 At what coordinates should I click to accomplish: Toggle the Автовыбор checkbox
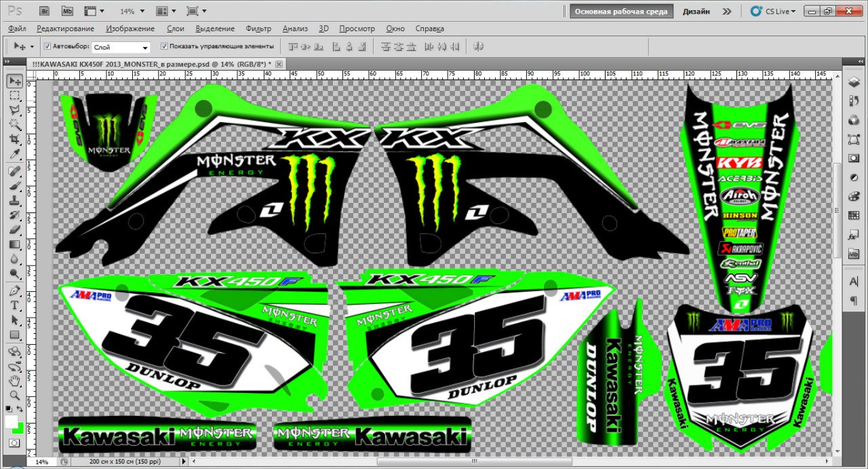[x=47, y=46]
